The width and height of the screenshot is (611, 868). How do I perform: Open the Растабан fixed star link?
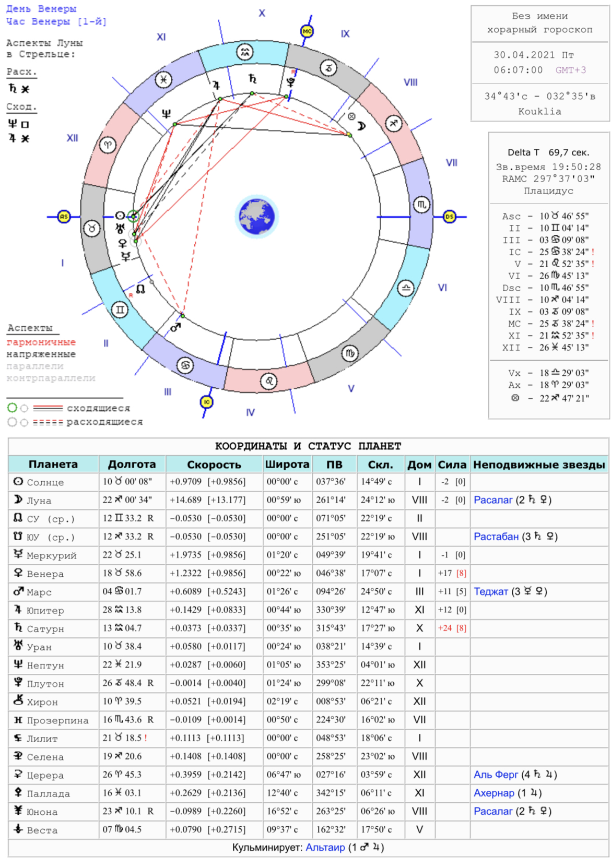pos(496,537)
